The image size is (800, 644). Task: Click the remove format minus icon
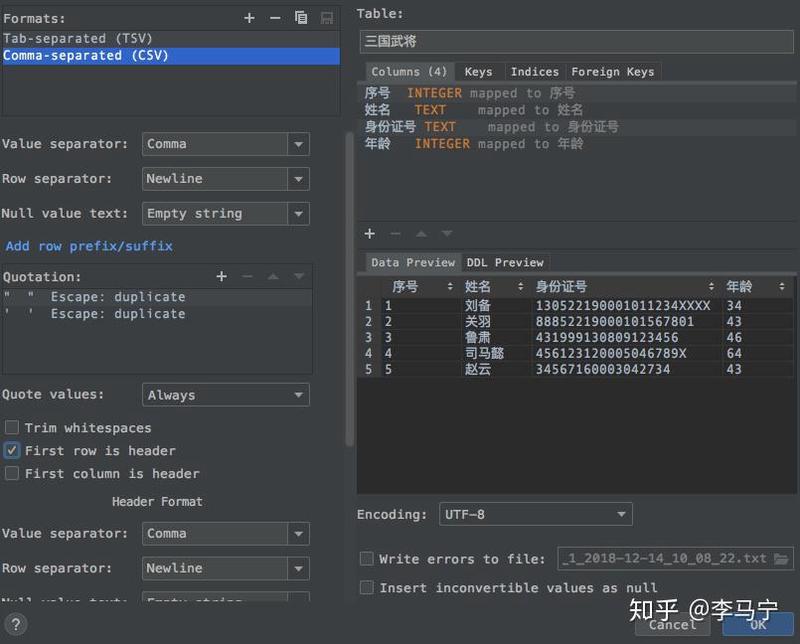click(x=275, y=18)
